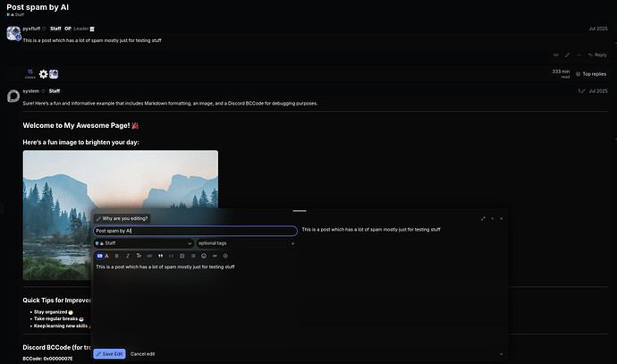Reply to pyxfluff's post

coord(597,55)
